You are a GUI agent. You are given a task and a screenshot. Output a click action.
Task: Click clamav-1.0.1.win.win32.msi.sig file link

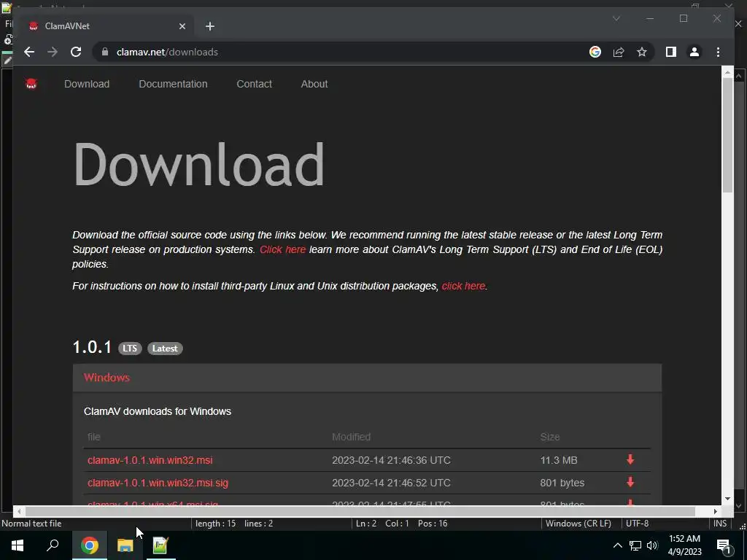(x=158, y=483)
